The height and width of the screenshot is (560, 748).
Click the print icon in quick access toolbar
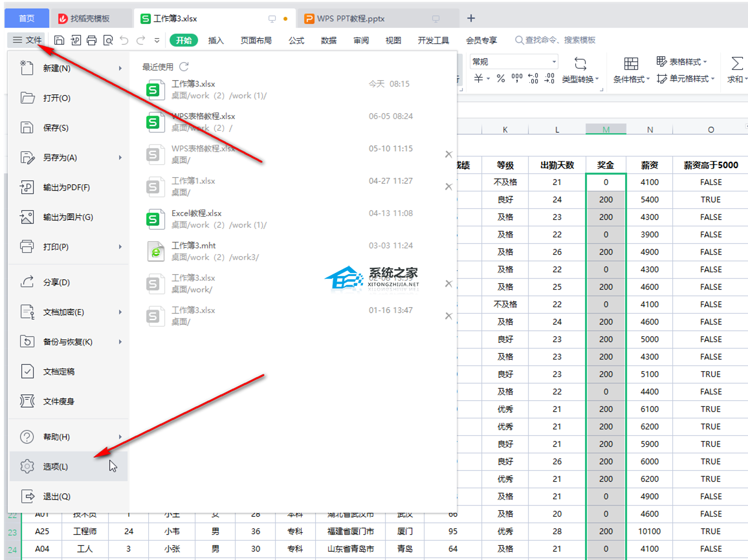(x=92, y=40)
